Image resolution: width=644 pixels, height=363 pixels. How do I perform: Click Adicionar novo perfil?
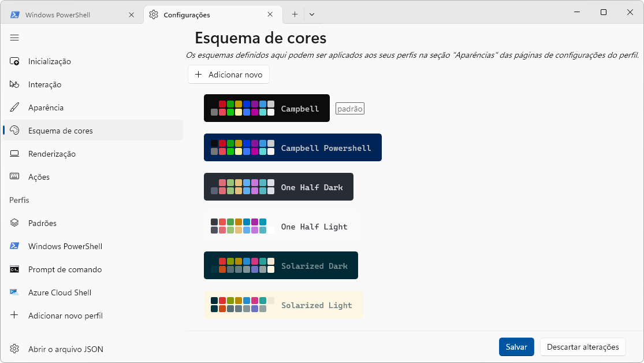point(65,316)
